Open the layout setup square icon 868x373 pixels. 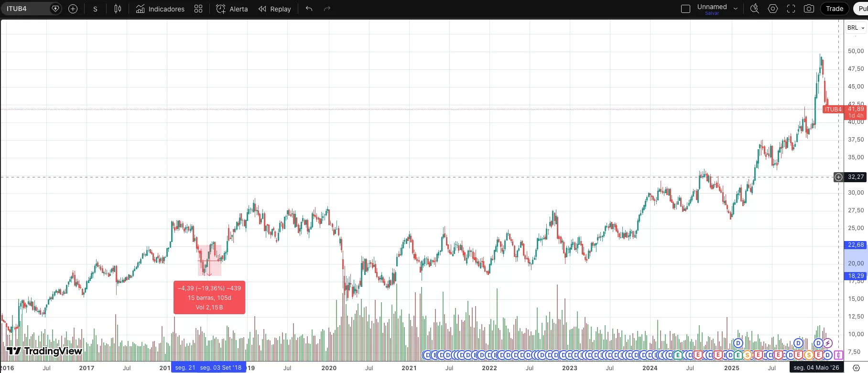pos(685,9)
